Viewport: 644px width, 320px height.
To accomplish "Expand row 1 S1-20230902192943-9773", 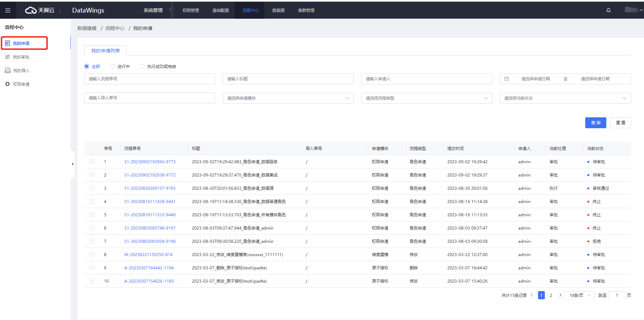I will tap(92, 162).
